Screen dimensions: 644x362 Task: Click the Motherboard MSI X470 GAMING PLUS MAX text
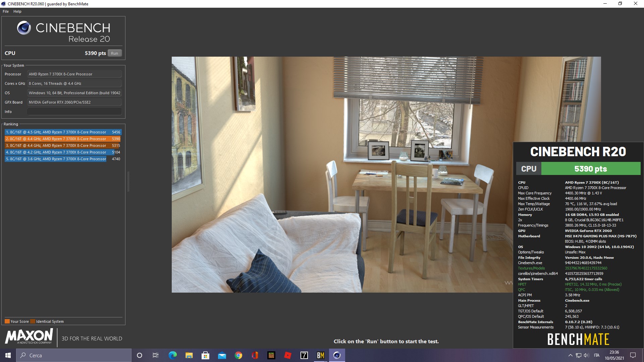coord(601,236)
